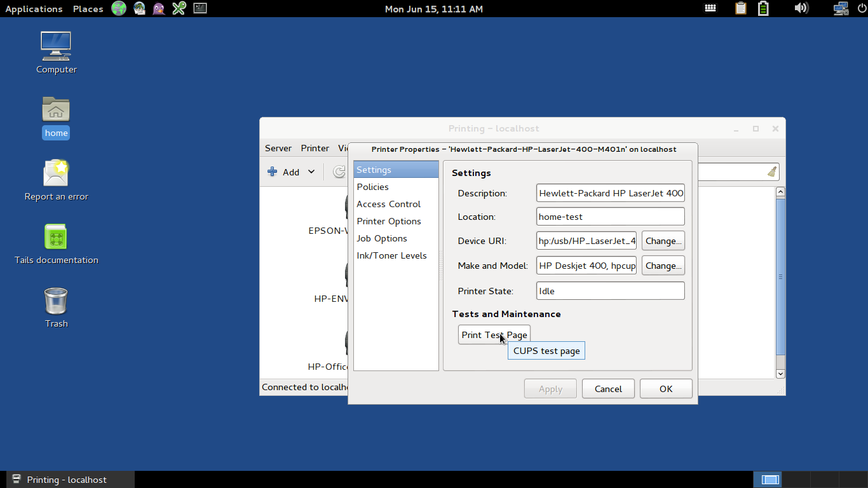Click into the Location field
Viewport: 868px width, 488px height.
point(611,217)
